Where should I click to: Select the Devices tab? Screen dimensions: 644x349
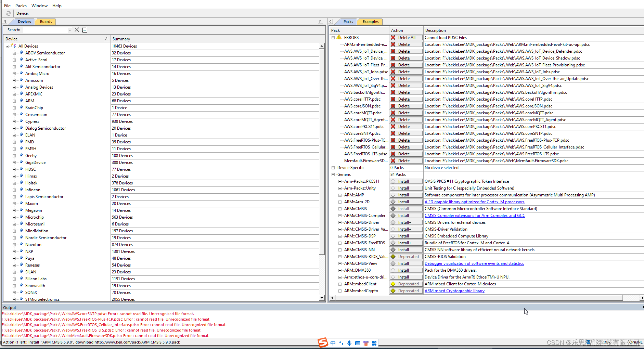24,22
